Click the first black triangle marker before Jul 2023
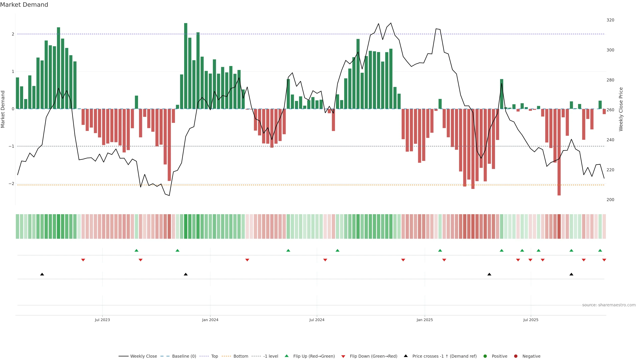Screen dimensions: 644x362 (42, 274)
